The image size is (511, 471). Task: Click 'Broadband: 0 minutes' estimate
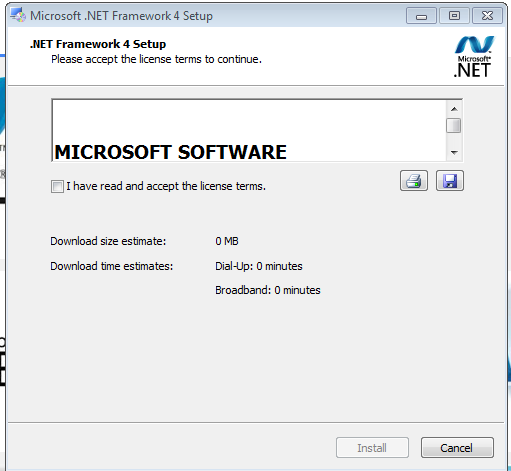click(x=268, y=290)
